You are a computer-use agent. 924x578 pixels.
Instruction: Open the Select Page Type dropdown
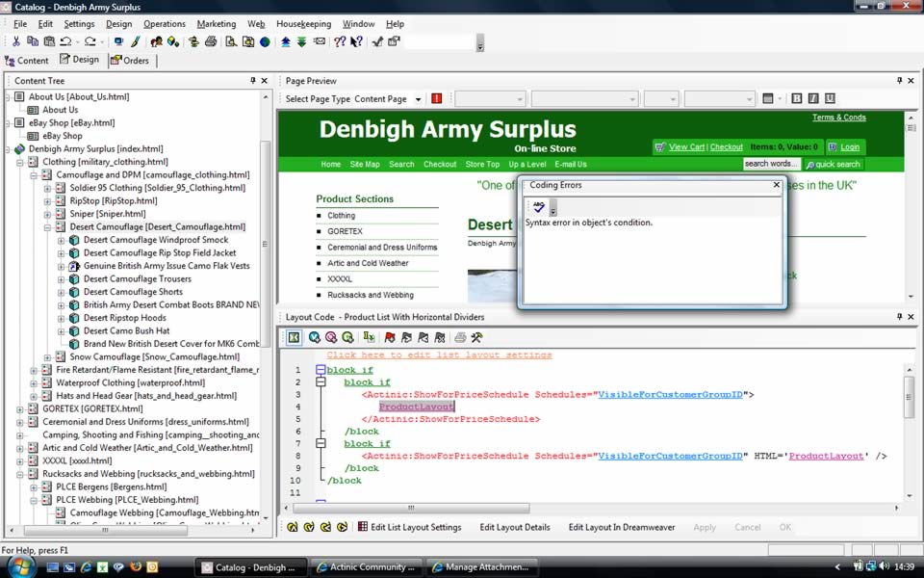click(x=418, y=99)
